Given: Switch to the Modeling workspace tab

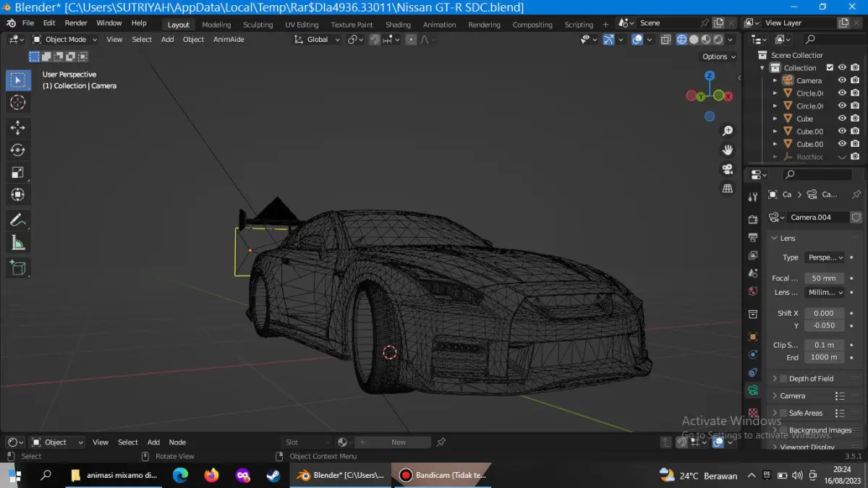Looking at the screenshot, I should [216, 25].
